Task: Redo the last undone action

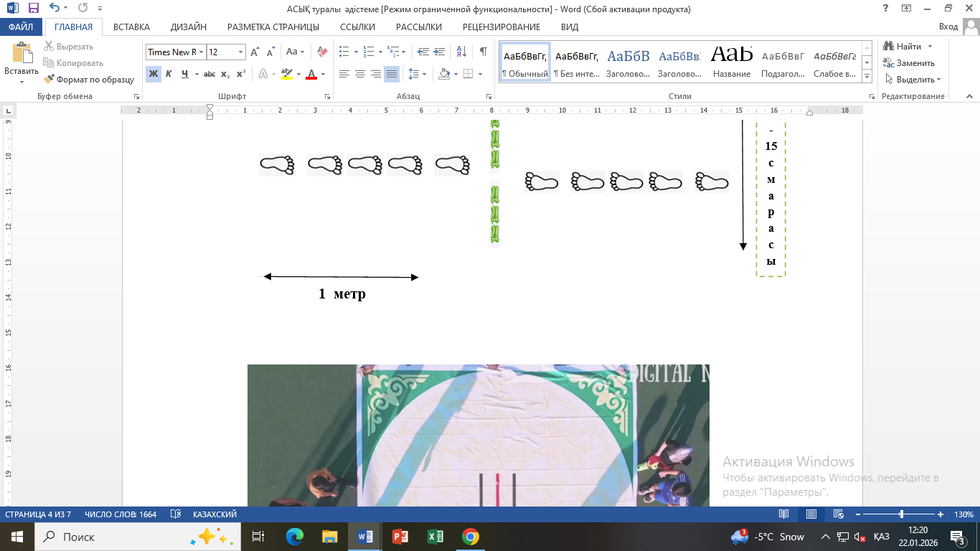Action: click(x=83, y=9)
